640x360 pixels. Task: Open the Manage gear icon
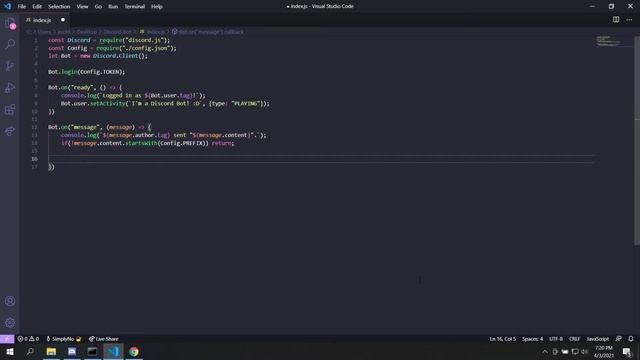tap(10, 323)
